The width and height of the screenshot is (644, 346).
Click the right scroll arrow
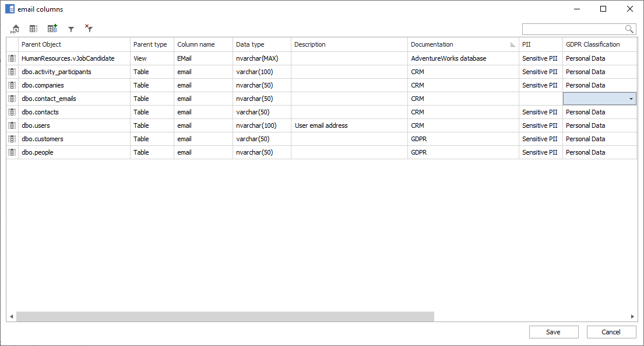[x=633, y=316]
